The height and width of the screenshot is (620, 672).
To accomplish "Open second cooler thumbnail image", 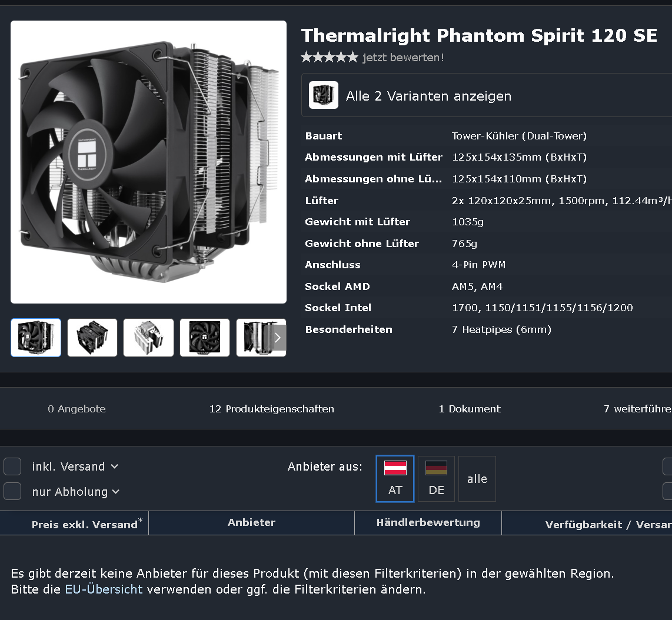I will [x=92, y=338].
